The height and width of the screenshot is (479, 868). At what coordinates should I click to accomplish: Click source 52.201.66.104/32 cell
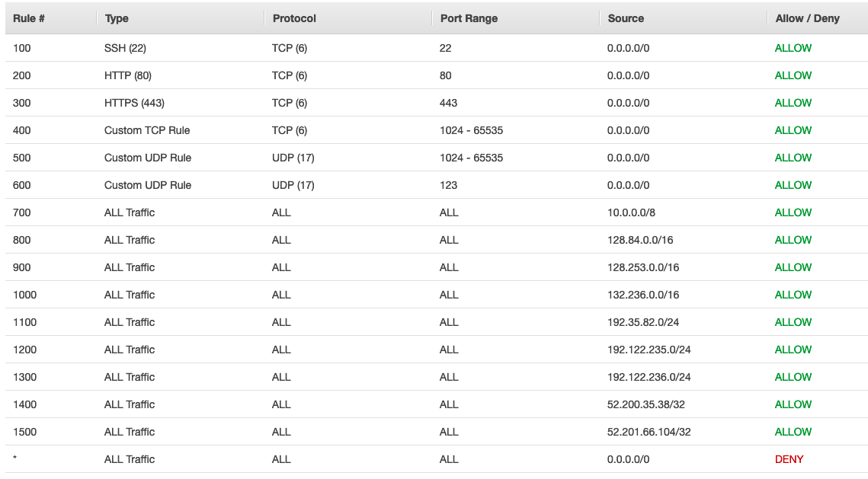click(x=649, y=432)
